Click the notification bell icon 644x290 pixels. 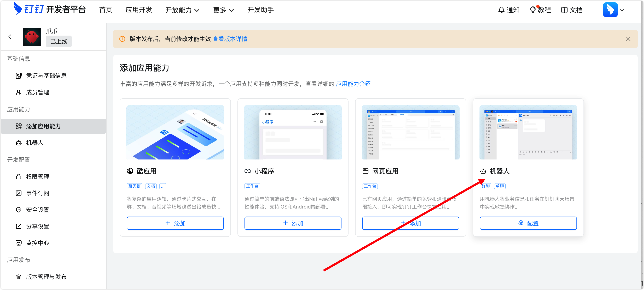tap(501, 10)
